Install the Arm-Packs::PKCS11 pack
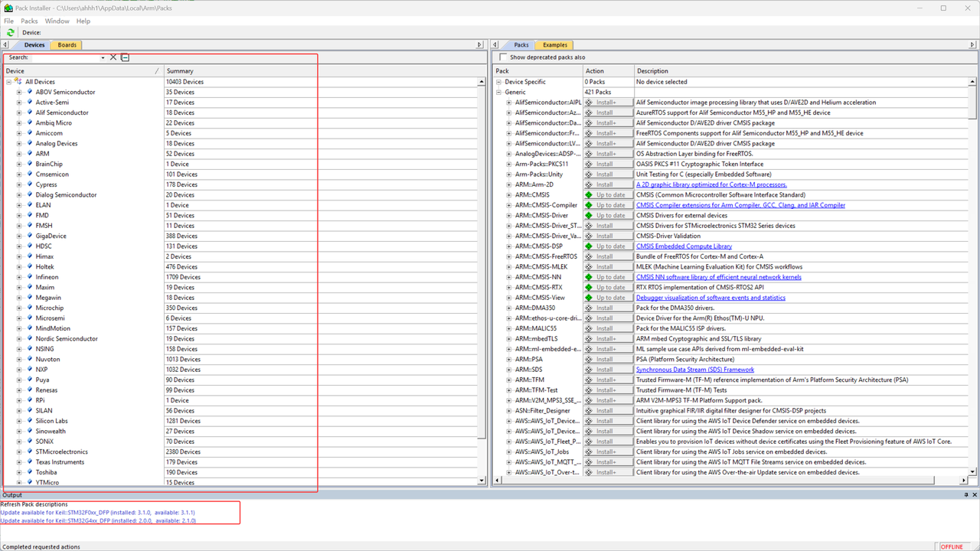Viewport: 980px width, 551px height. click(x=609, y=164)
